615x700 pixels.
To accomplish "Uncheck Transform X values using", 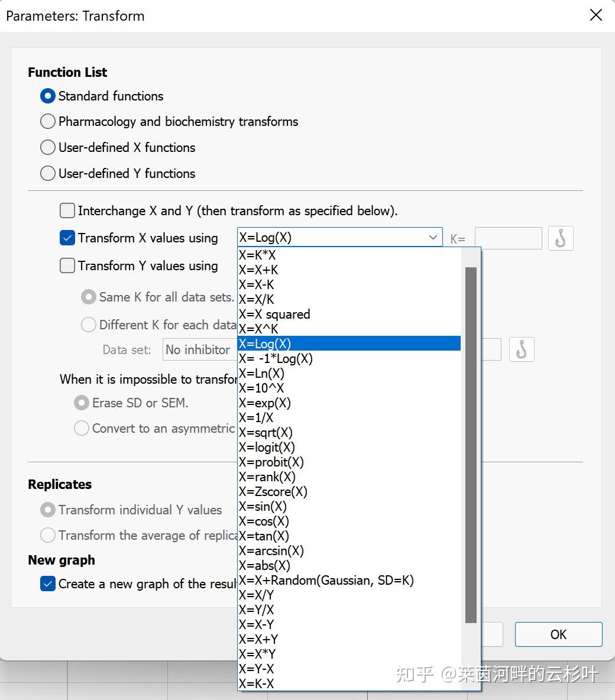I will 67,238.
